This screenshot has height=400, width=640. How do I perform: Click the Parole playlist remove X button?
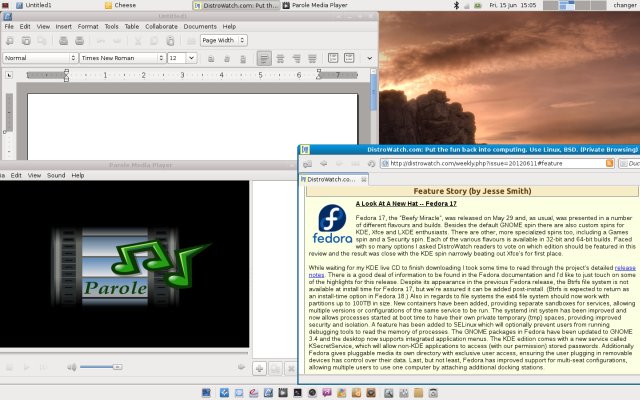pyautogui.click(x=291, y=369)
